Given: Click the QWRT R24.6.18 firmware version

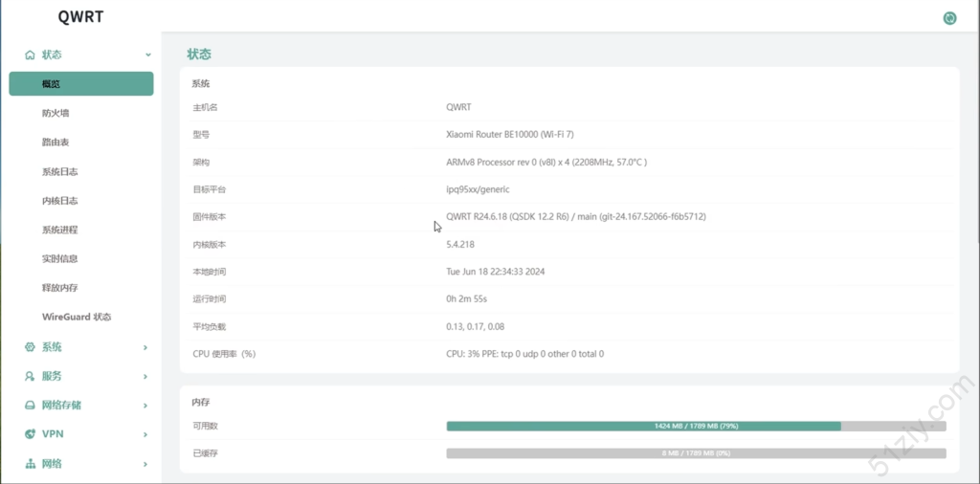Looking at the screenshot, I should point(576,217).
